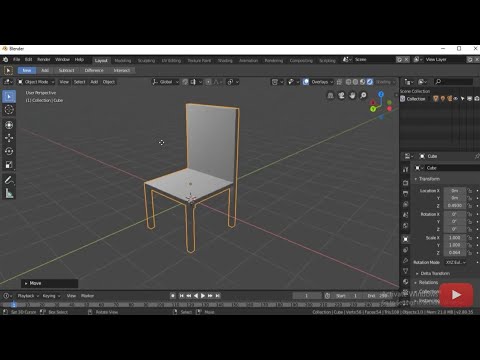
Task: Open the Render menu
Action: [44, 60]
